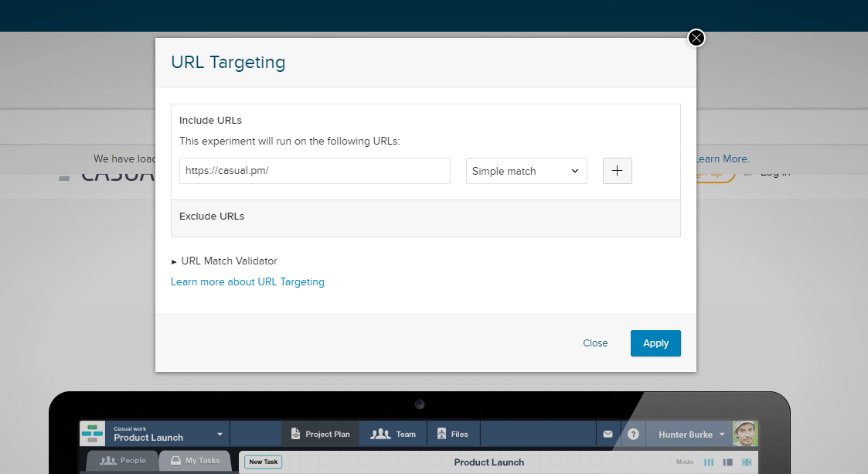
Task: Click the Close button in dialog footer
Action: tap(595, 343)
